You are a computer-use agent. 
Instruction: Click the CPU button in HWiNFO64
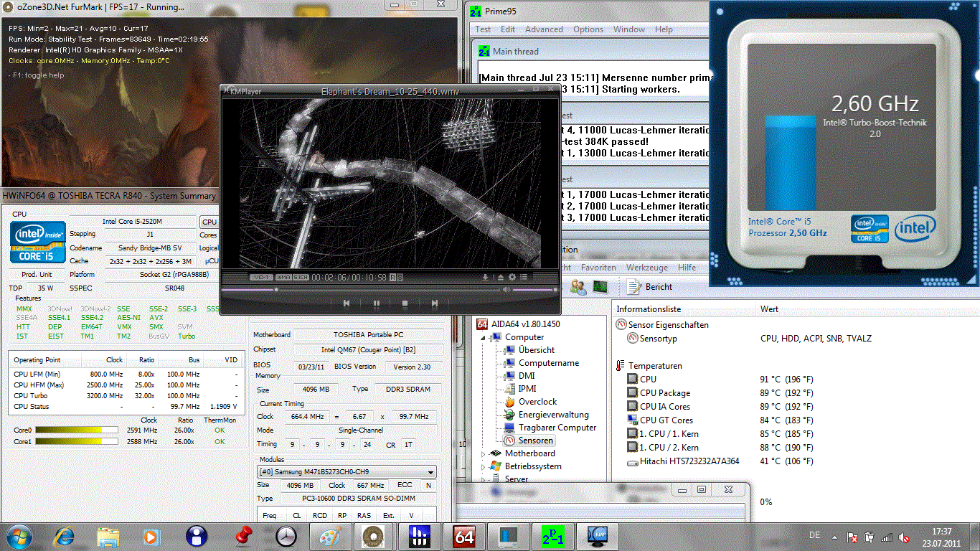tap(209, 222)
